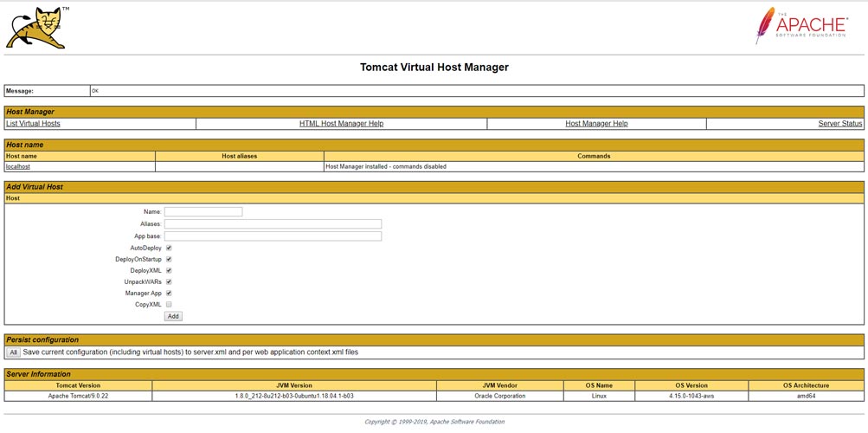Click the All persist configuration button
This screenshot has width=868, height=433.
tap(14, 352)
